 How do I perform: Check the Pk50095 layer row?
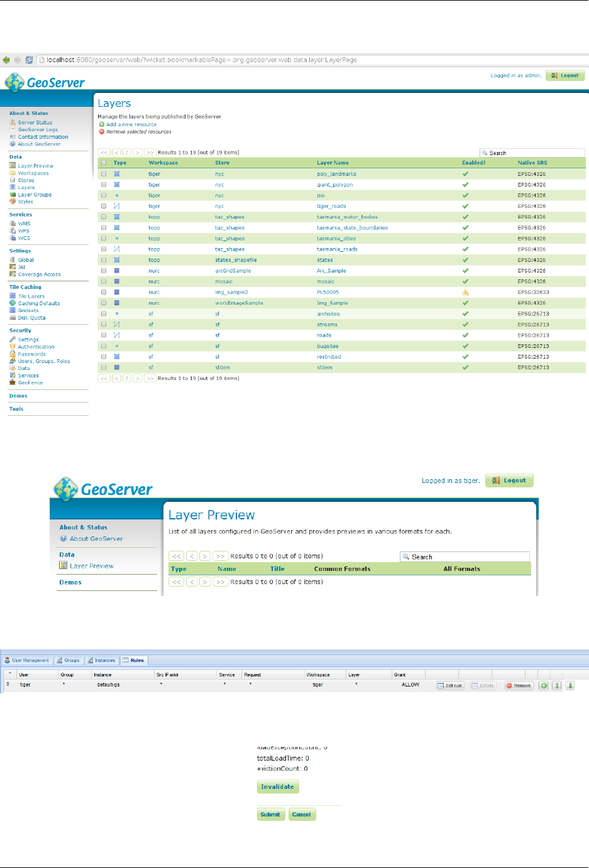click(104, 292)
